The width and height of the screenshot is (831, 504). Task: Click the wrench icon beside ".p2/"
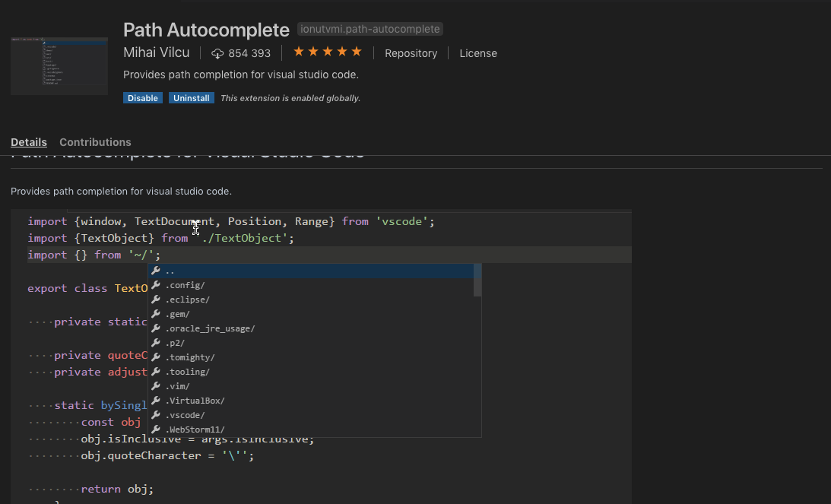[157, 342]
